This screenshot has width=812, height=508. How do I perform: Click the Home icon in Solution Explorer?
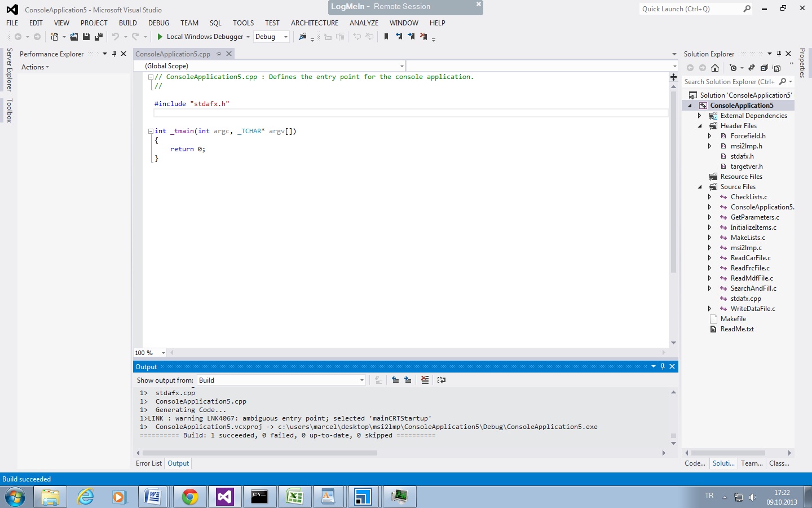click(x=715, y=68)
